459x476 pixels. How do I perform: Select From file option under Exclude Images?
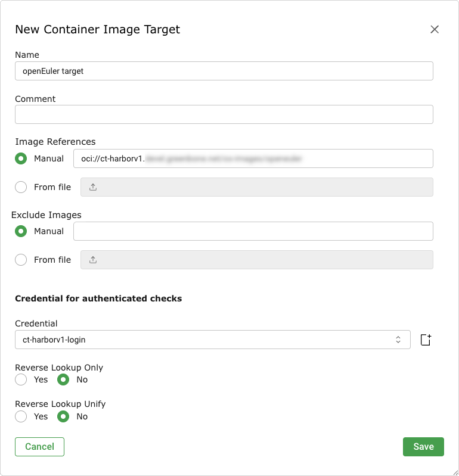(21, 260)
